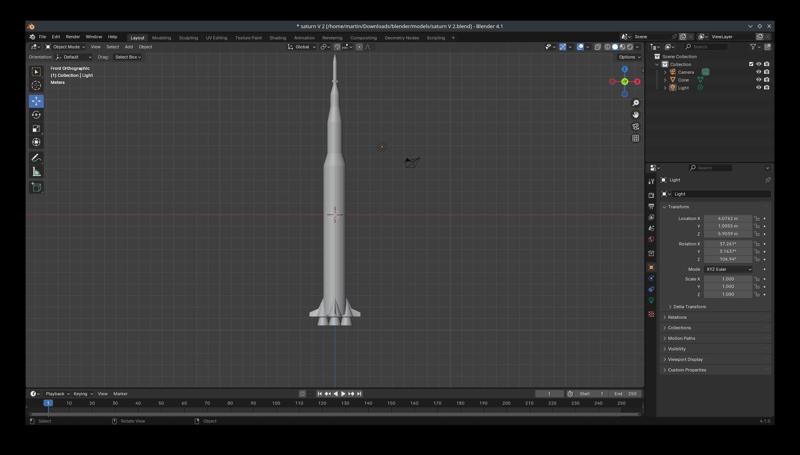
Task: Select the Scale tool
Action: [x=36, y=129]
